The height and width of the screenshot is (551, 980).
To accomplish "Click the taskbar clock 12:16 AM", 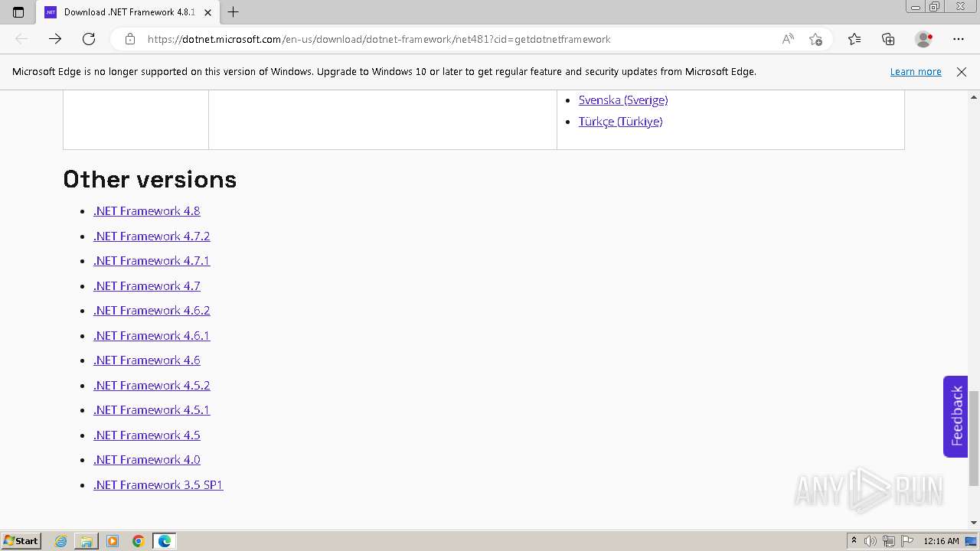I will [x=941, y=541].
